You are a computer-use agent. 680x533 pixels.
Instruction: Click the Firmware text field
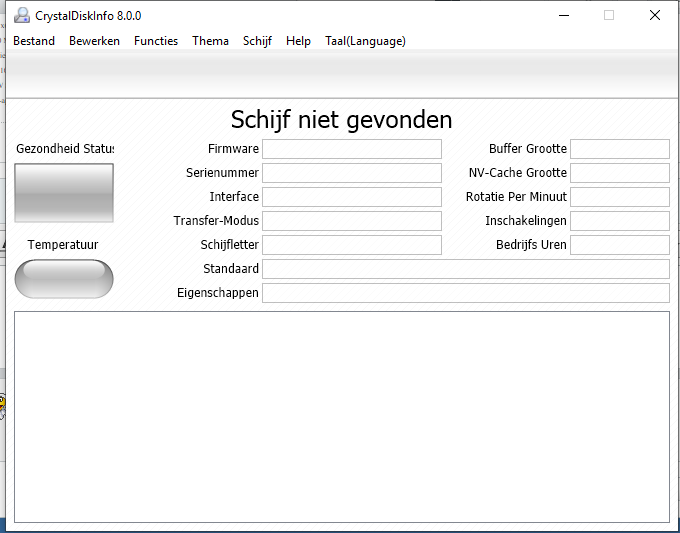coord(351,149)
